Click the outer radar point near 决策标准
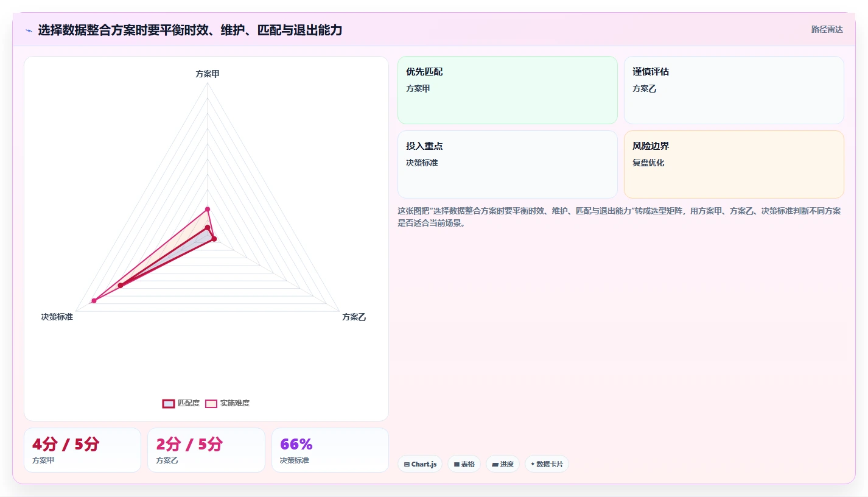 (94, 301)
